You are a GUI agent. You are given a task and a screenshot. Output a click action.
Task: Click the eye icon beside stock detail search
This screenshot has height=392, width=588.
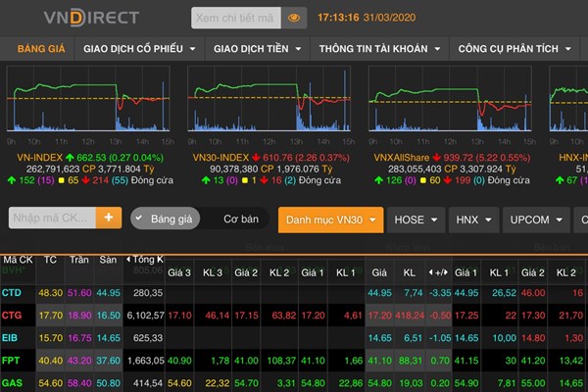(x=293, y=19)
